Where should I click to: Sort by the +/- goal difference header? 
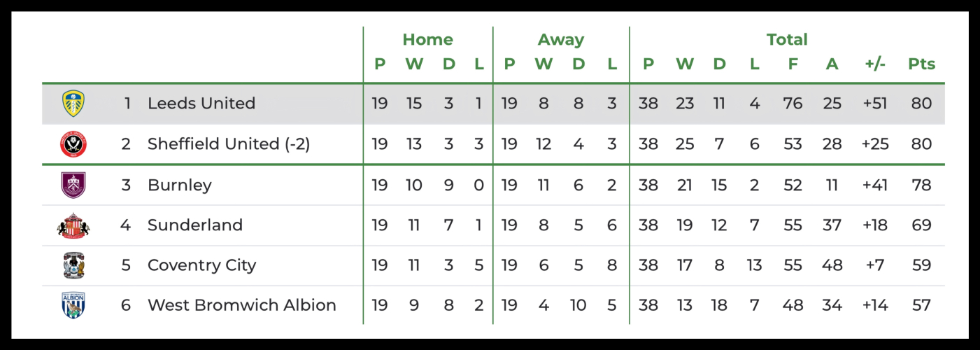(874, 64)
